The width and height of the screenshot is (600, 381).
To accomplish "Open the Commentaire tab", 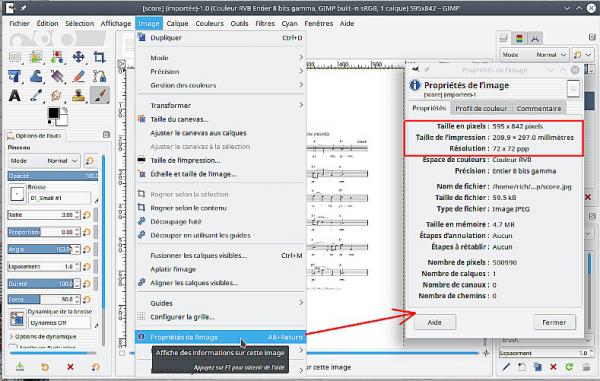I will [539, 109].
